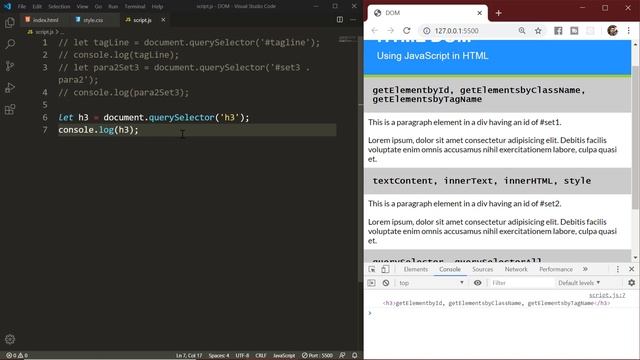
Task: Open the Search view in VS Code
Action: tap(10, 44)
